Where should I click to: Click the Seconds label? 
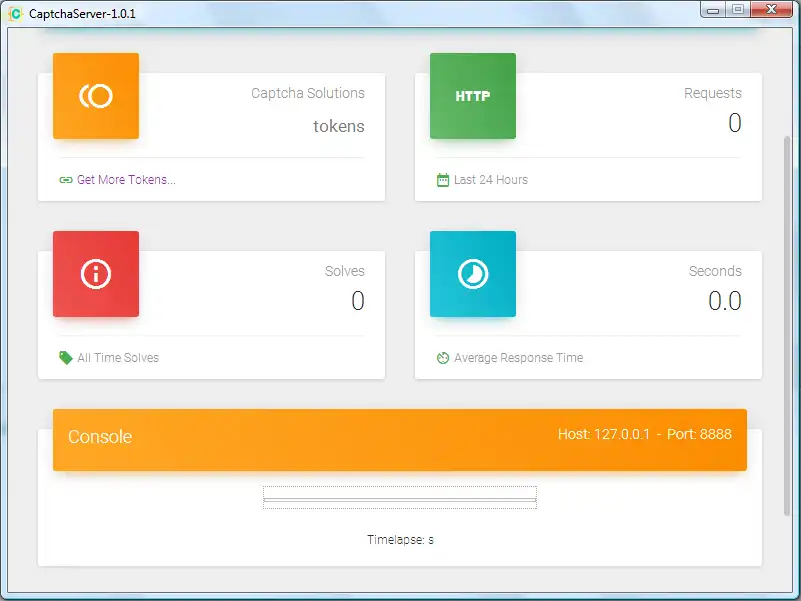(x=715, y=271)
